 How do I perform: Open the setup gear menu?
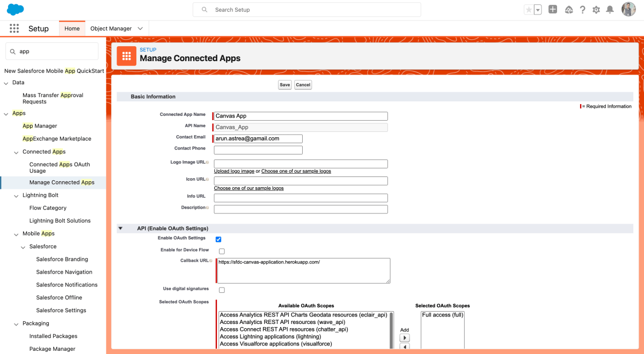(x=596, y=10)
